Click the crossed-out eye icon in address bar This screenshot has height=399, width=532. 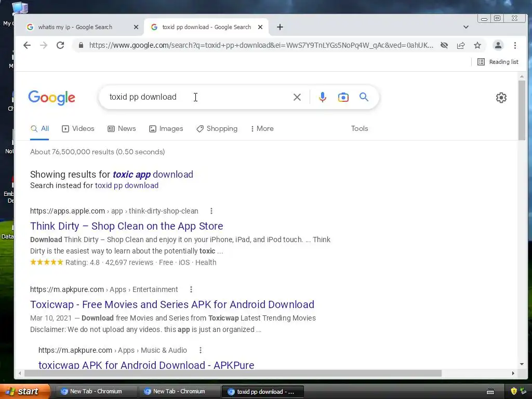(x=444, y=45)
